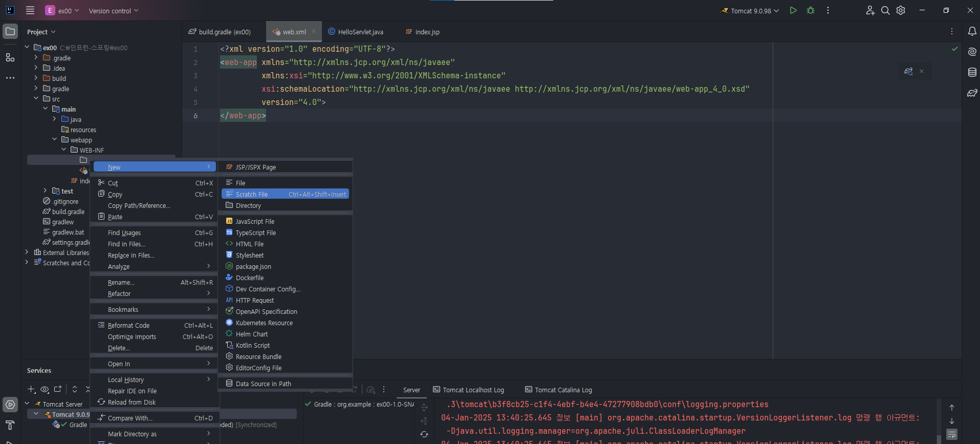Open Search Everywhere magnifier
This screenshot has height=444, width=980.
coord(885,10)
